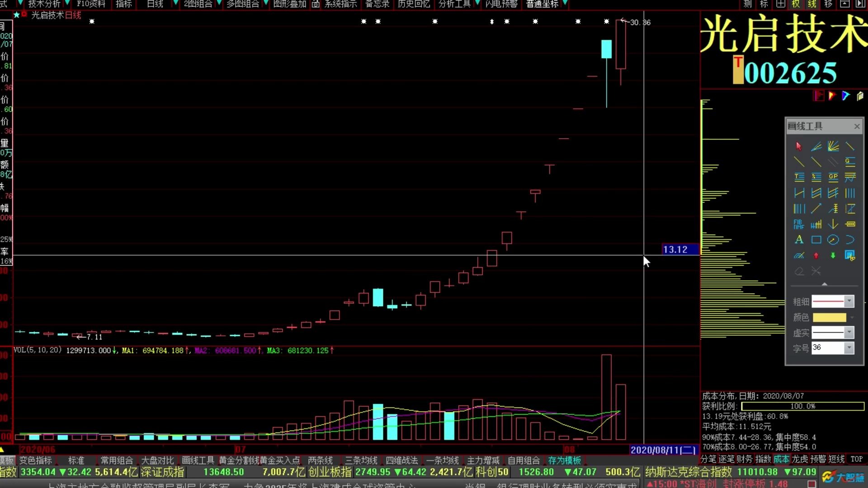Image resolution: width=868 pixels, height=488 pixels.
Task: Select the circle drawing tool
Action: point(833,239)
